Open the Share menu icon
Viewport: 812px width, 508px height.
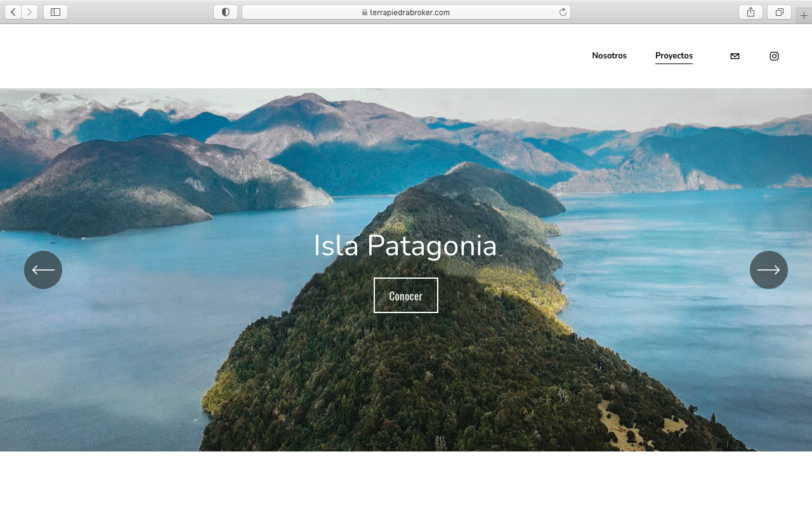750,12
